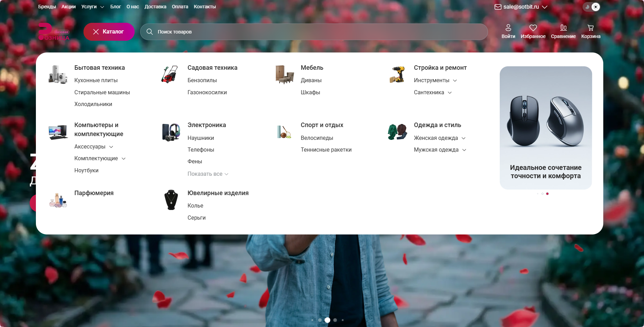This screenshot has width=644, height=327.
Task: Click the Стройка и ремонт drill image
Action: [x=397, y=74]
